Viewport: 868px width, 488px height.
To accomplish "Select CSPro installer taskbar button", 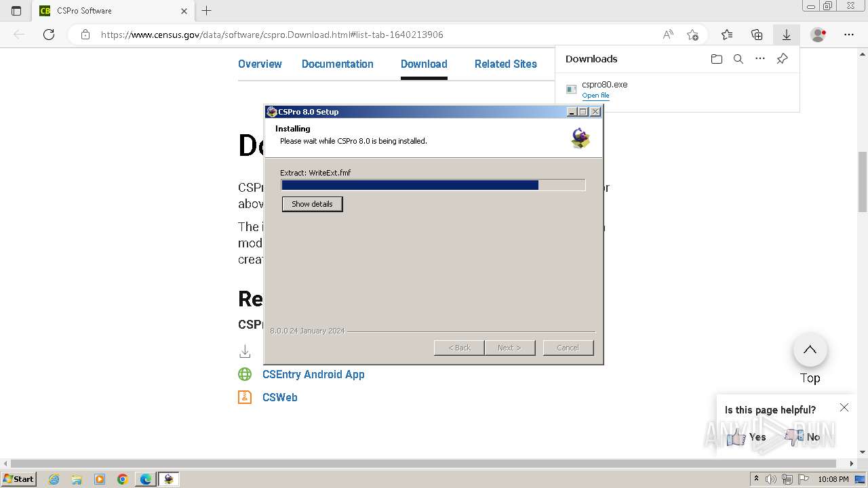I will (169, 479).
